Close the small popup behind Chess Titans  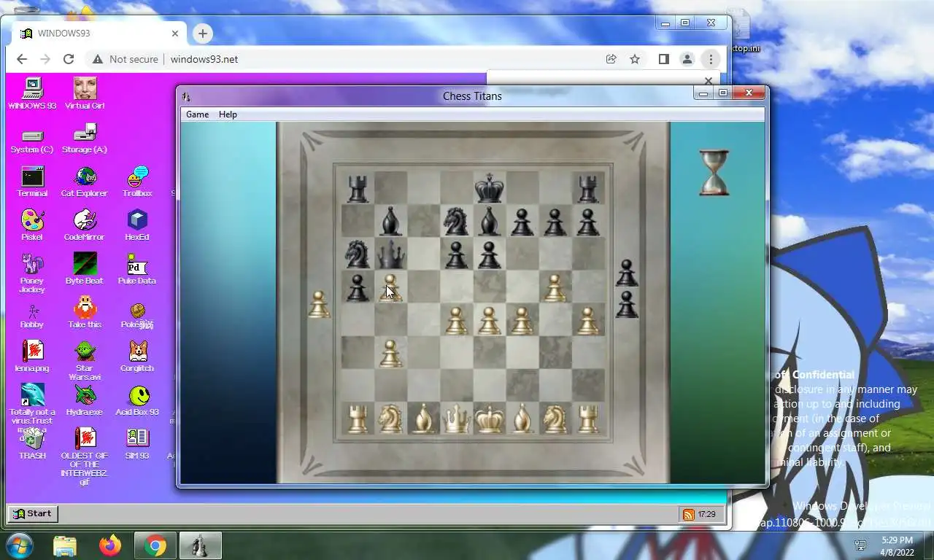(708, 80)
